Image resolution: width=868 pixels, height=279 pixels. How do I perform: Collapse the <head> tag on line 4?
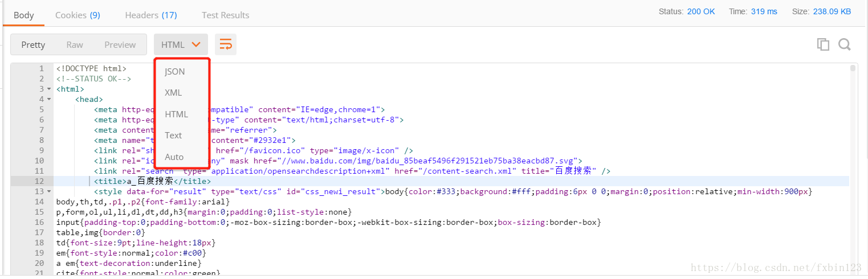click(x=49, y=99)
